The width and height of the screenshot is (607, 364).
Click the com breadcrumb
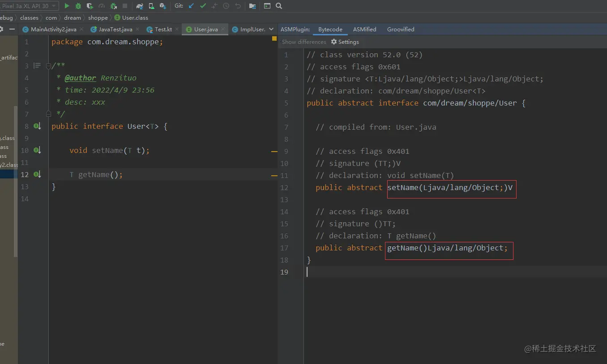[51, 17]
